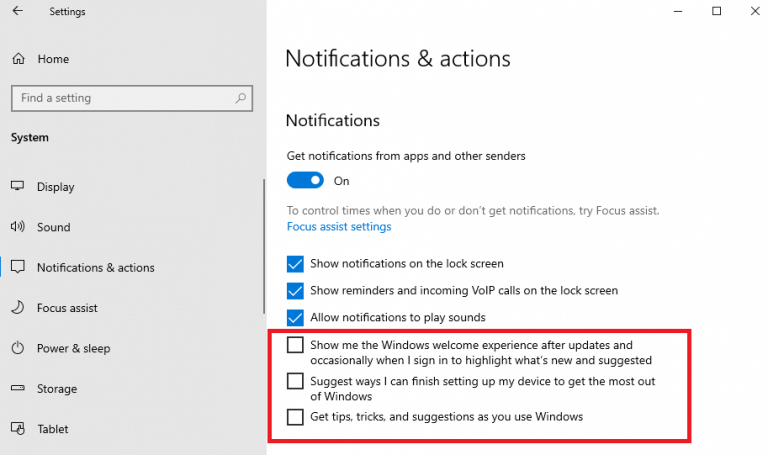Screen dimensions: 768x455
Task: Select Sound in the sidebar
Action: pos(54,227)
